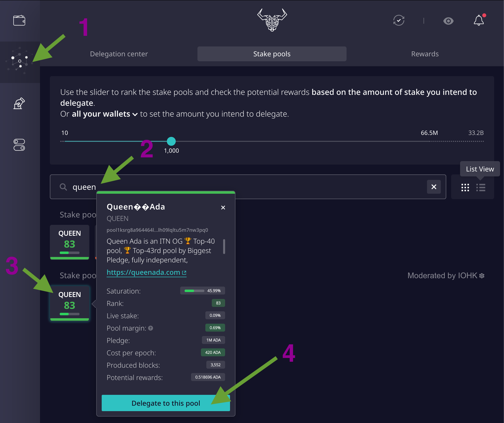Viewport: 504px width, 423px height.
Task: Click the Pool margin help question icon
Action: (x=151, y=328)
